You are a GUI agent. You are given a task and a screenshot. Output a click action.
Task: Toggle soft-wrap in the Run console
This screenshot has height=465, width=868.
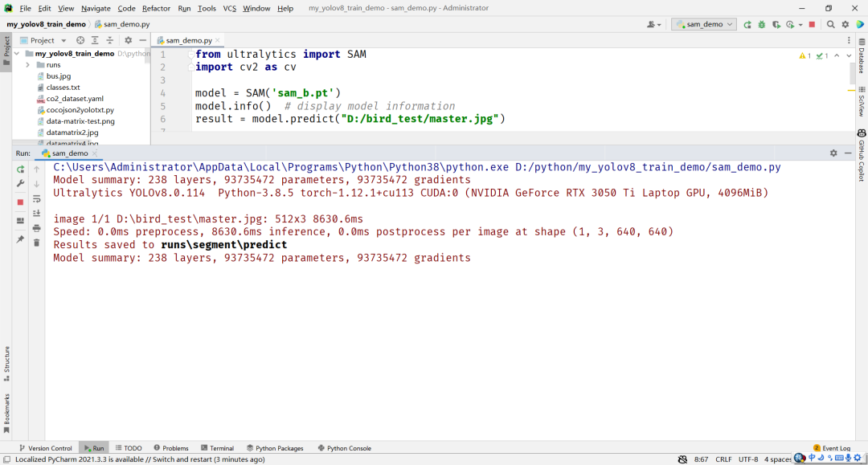37,200
